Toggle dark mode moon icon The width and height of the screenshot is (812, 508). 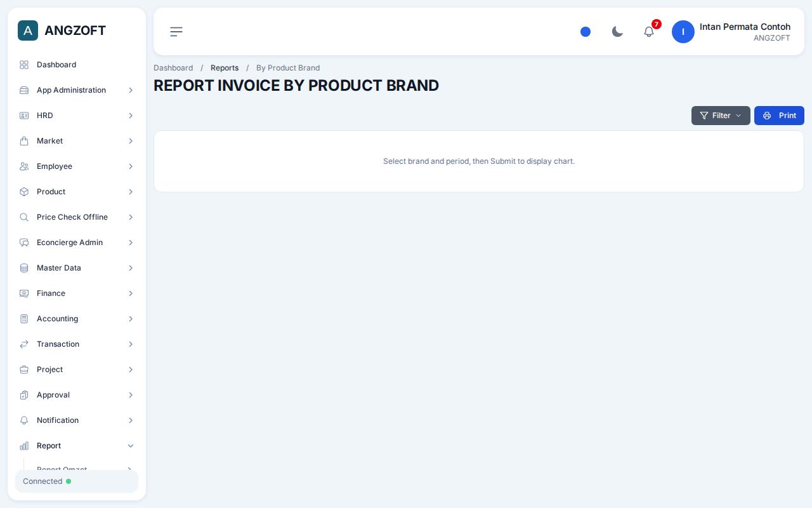coord(617,32)
